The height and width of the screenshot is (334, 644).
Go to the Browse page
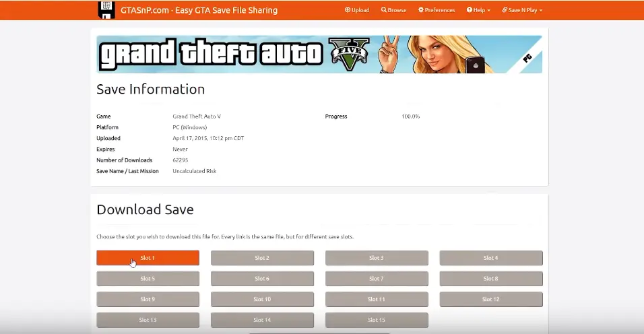click(393, 10)
